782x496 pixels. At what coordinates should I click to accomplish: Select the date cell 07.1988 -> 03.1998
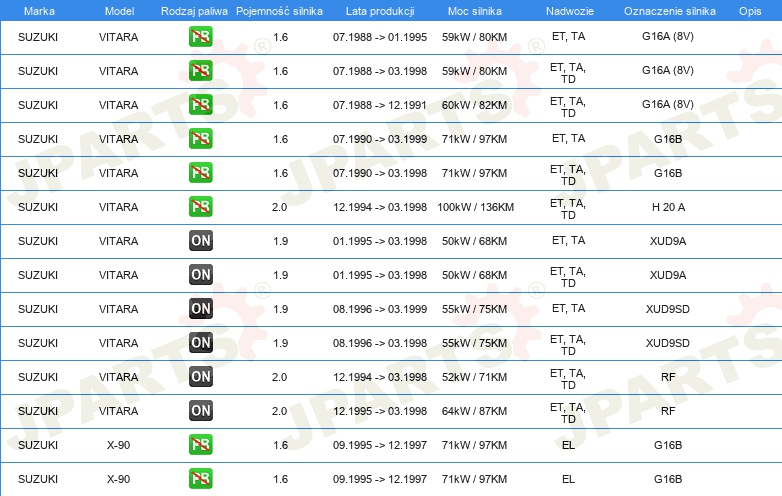coord(380,71)
